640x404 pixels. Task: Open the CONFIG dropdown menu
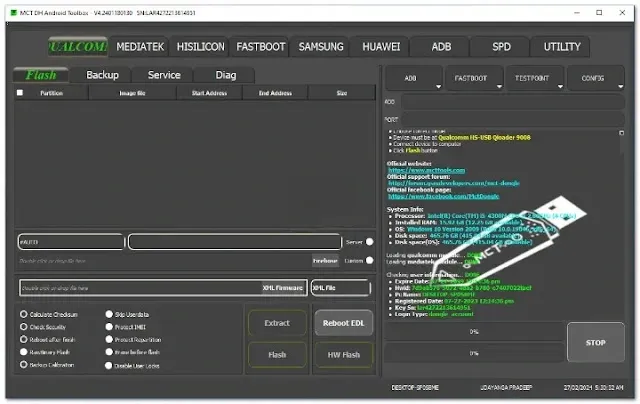pyautogui.click(x=596, y=78)
